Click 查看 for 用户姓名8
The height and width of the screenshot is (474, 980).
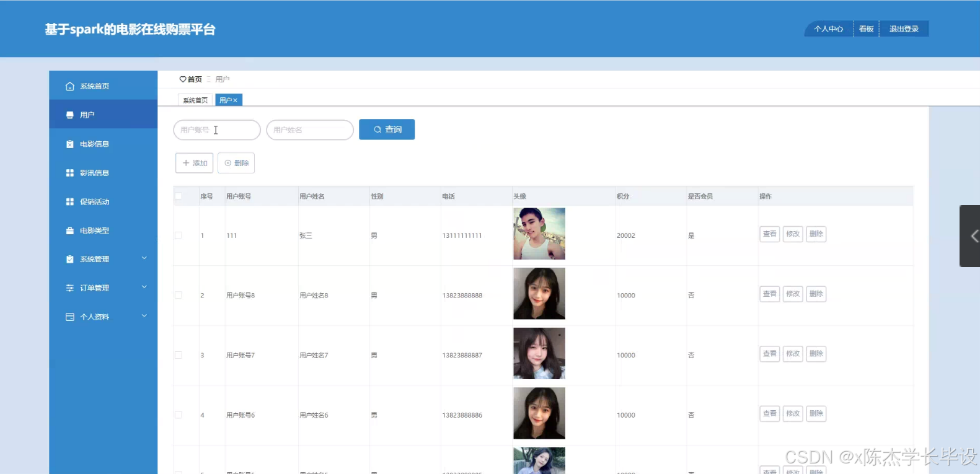coord(770,294)
